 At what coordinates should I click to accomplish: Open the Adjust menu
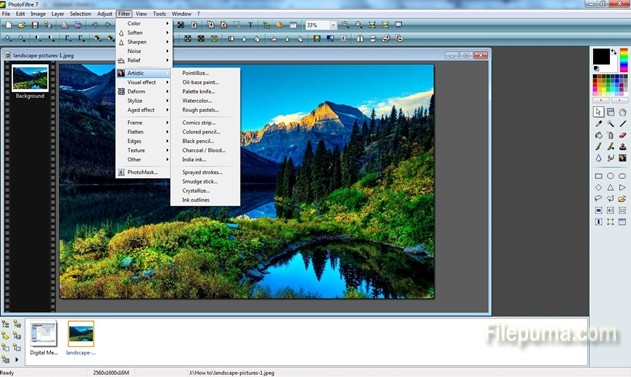pyautogui.click(x=105, y=14)
